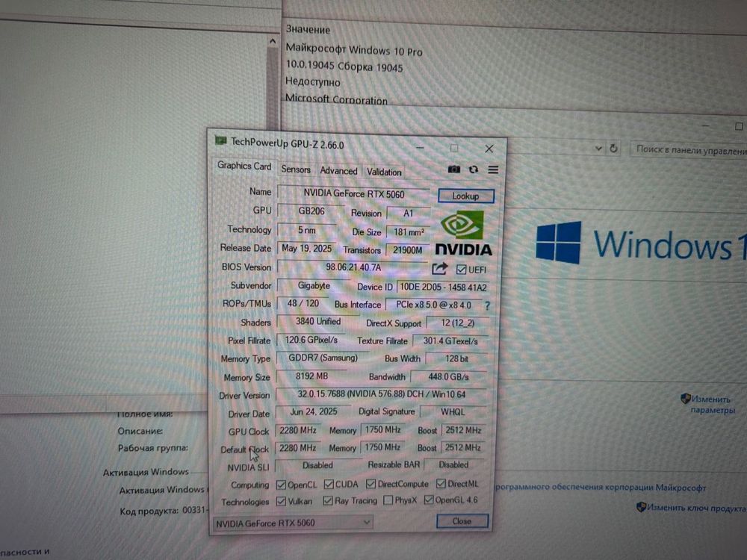Toggle the PhysX checkbox

coord(388,500)
